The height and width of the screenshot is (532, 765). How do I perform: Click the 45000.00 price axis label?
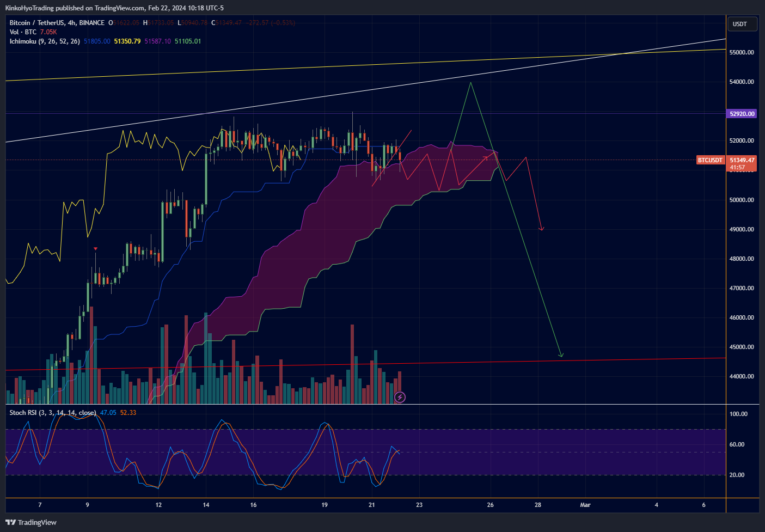click(742, 347)
